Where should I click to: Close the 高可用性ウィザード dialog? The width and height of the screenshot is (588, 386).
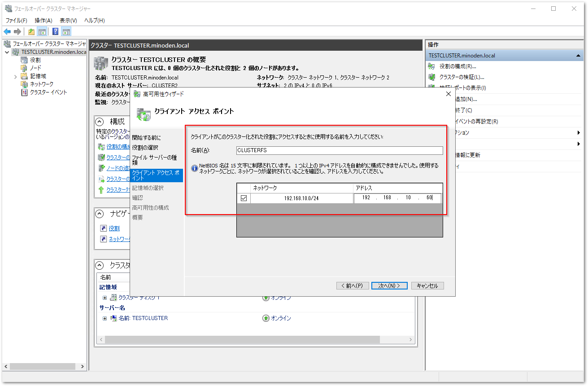(x=449, y=94)
